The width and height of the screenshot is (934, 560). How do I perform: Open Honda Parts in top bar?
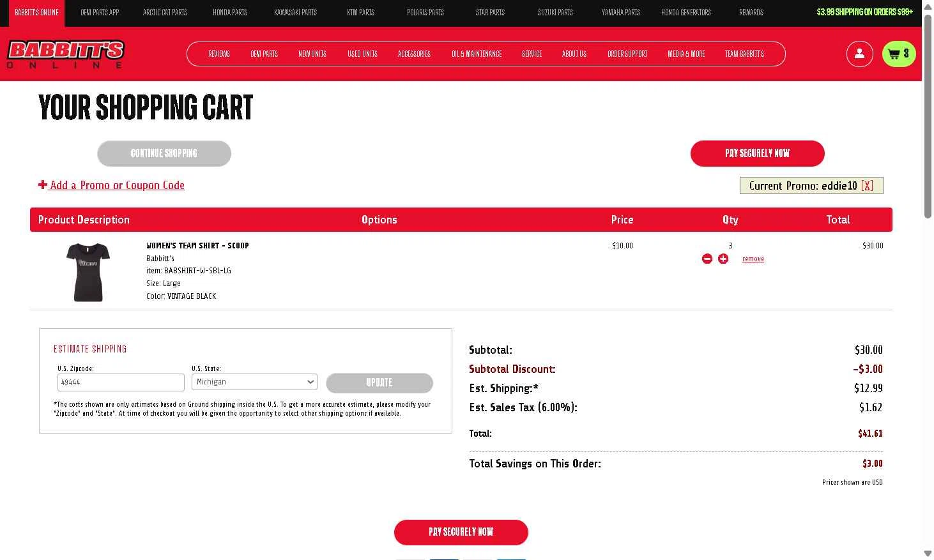[x=230, y=12]
